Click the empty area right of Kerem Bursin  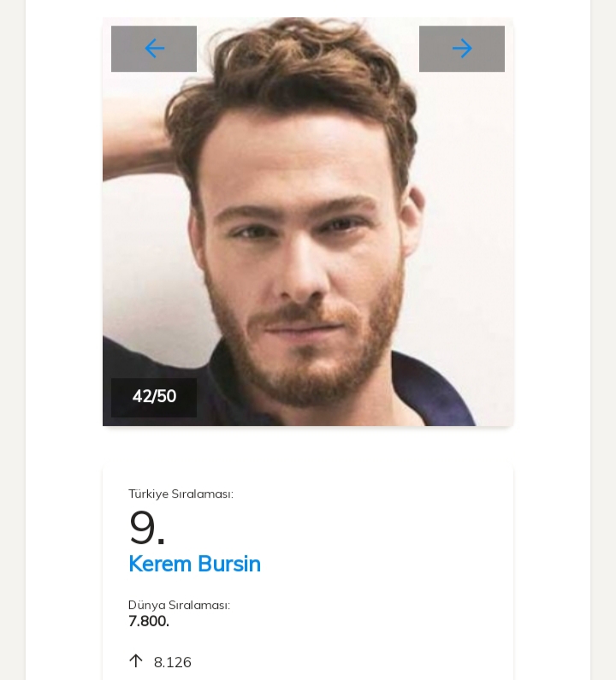point(385,565)
